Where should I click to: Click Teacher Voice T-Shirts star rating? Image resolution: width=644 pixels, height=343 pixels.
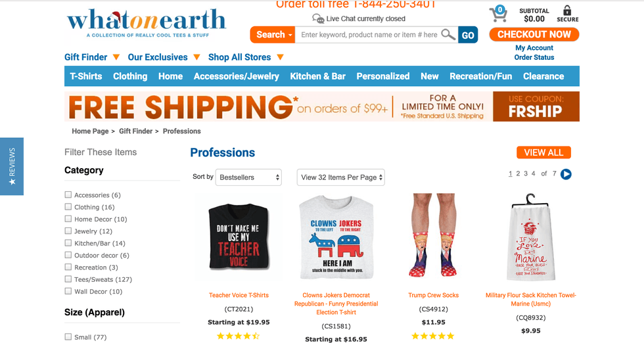click(238, 336)
